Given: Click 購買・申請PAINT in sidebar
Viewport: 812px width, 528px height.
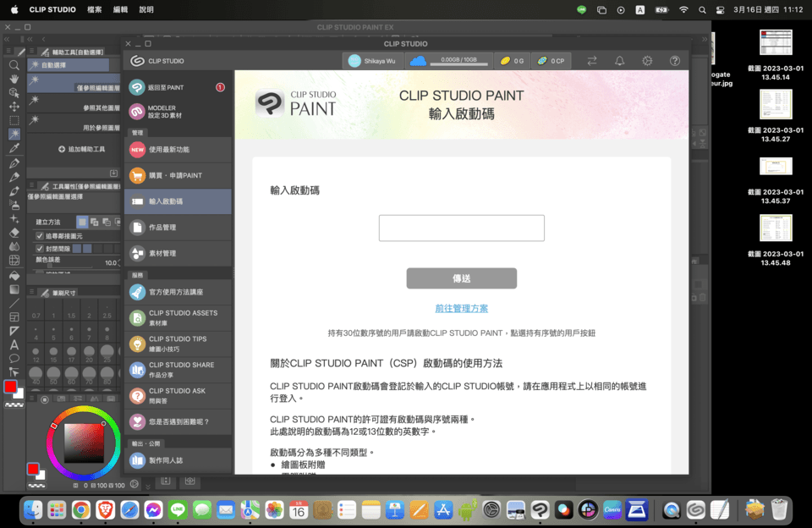Looking at the screenshot, I should pyautogui.click(x=178, y=176).
